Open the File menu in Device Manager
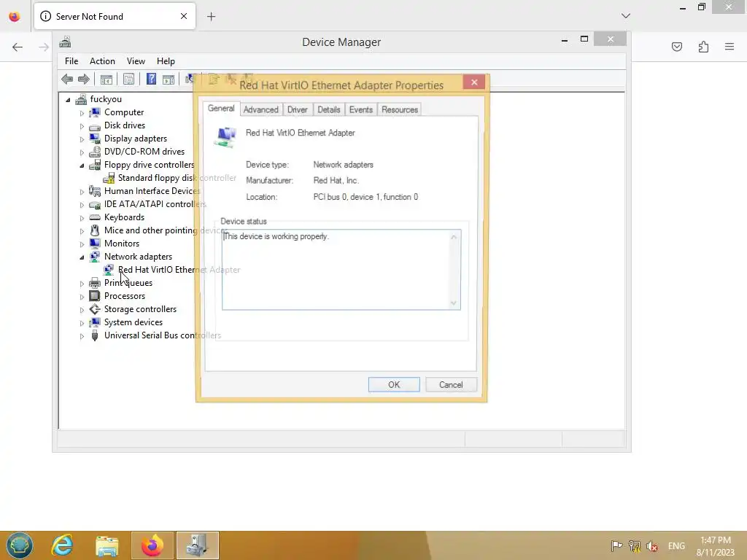Screen dimensions: 747x560 pos(71,61)
